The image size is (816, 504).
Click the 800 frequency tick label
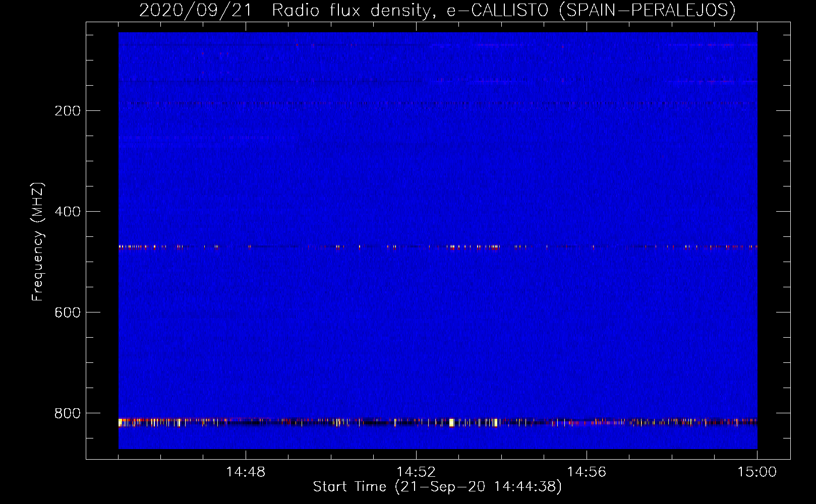pyautogui.click(x=68, y=413)
